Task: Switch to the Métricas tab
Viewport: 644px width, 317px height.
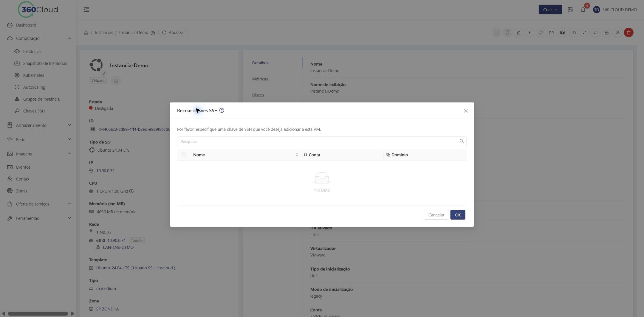Action: coord(260,79)
